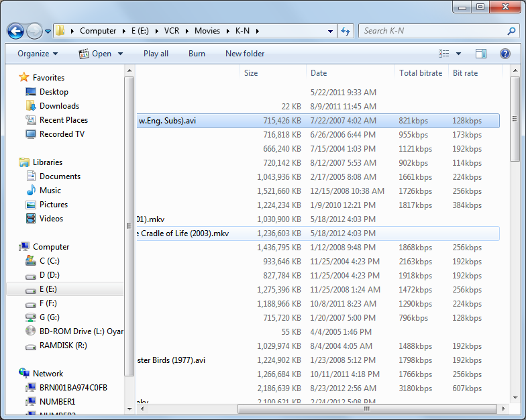Open the Downloads folder icon

coord(31,106)
